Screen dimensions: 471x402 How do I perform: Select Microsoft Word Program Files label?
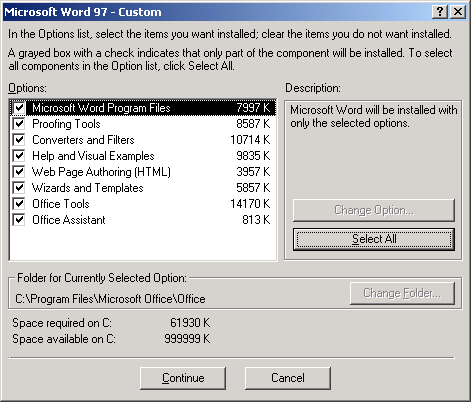[101, 108]
